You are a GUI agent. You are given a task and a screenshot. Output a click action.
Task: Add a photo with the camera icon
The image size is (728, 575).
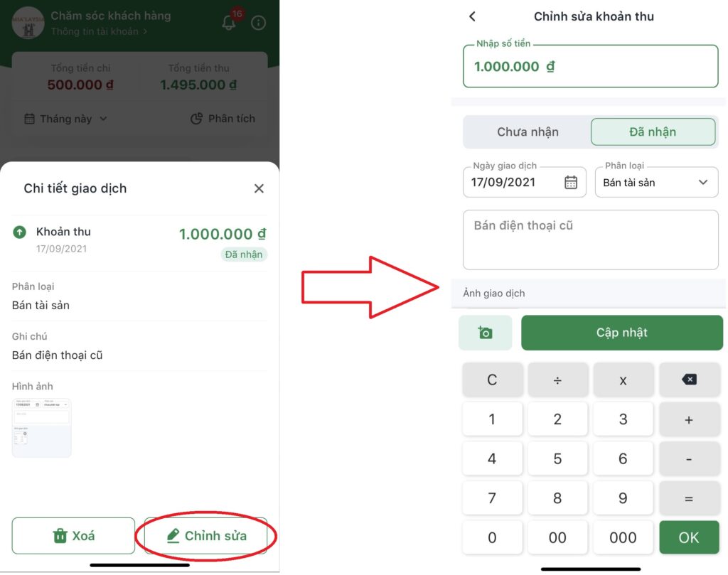485,333
